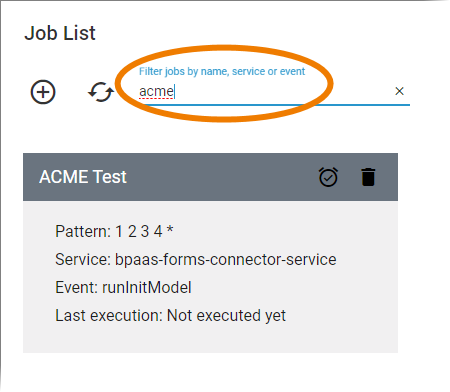Click the empty area below Last execution
The image size is (450, 392).
point(210,340)
